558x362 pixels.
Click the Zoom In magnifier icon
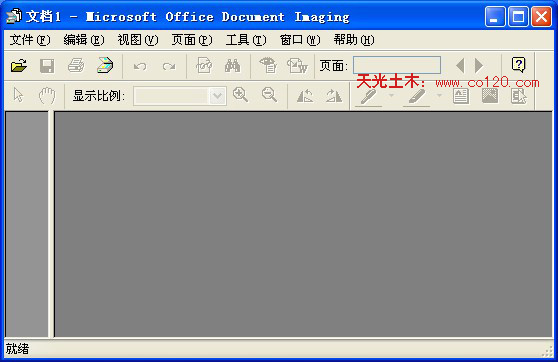pos(241,95)
